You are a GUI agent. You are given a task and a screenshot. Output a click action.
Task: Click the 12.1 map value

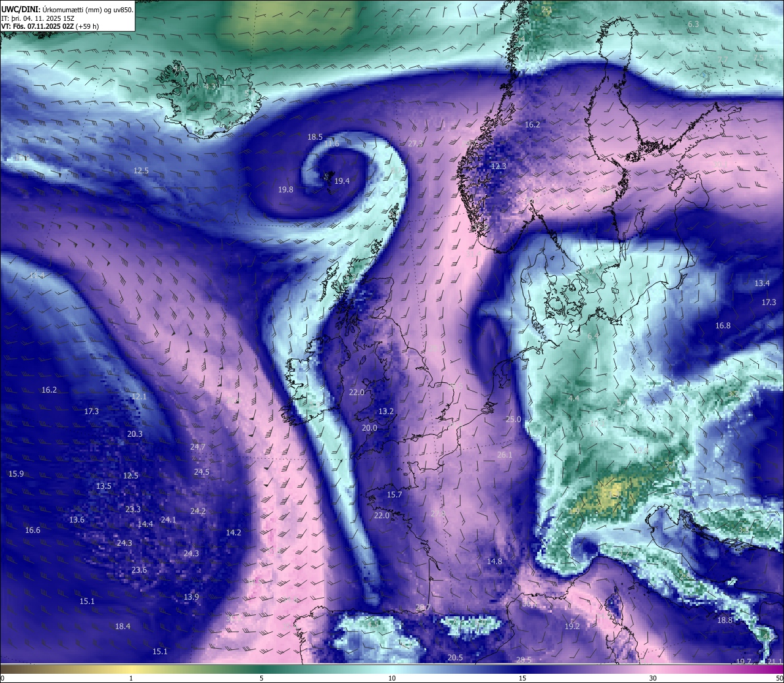pyautogui.click(x=139, y=397)
